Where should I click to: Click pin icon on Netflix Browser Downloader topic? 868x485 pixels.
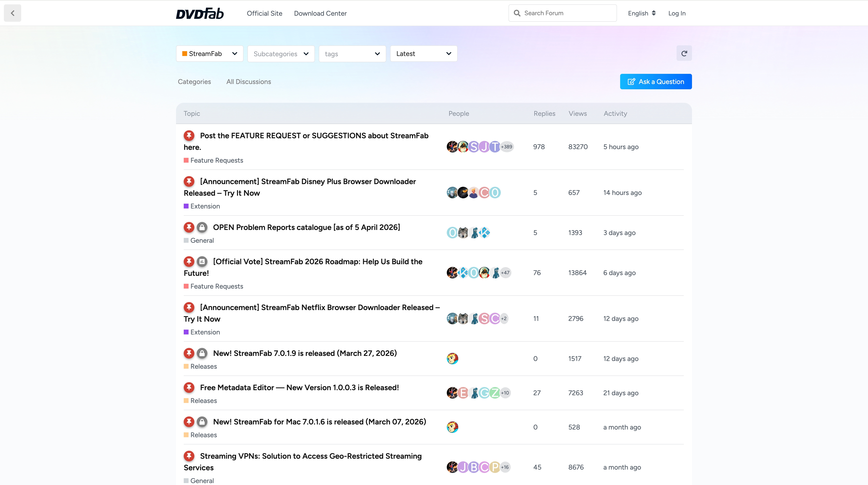pos(189,307)
